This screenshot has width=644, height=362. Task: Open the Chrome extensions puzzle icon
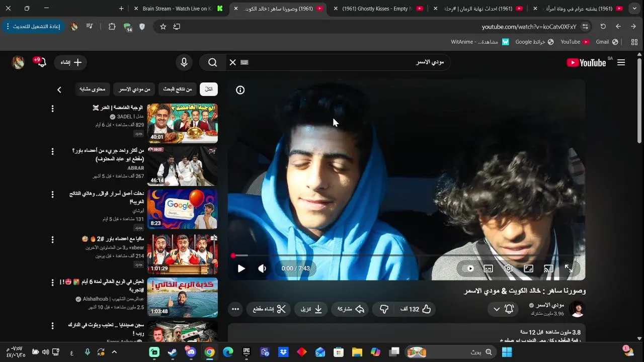112,27
